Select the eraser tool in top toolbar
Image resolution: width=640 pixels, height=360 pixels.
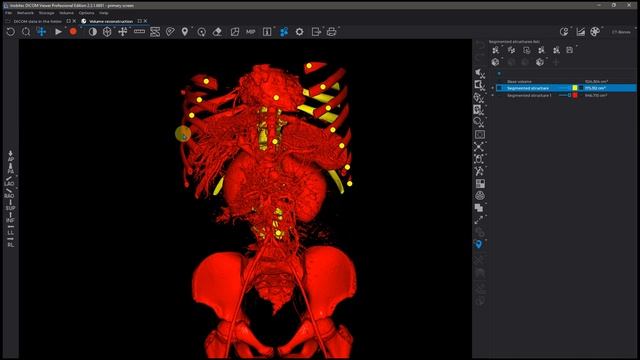point(217,32)
